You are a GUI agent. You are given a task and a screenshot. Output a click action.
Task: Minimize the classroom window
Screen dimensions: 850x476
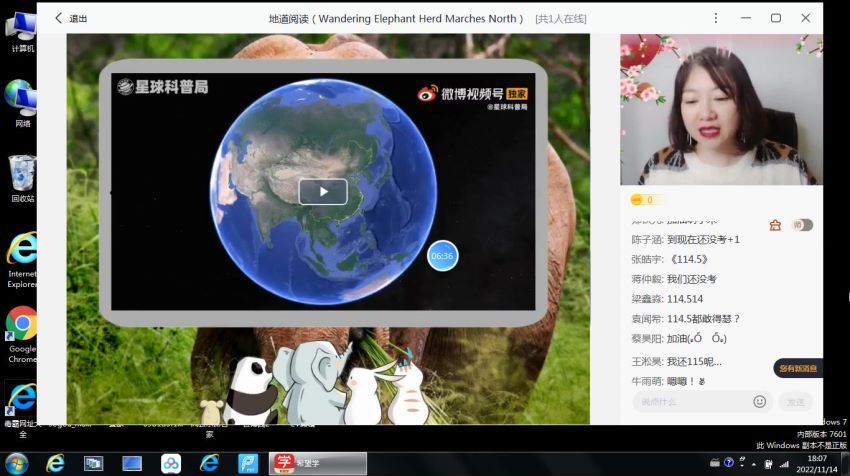click(x=746, y=18)
